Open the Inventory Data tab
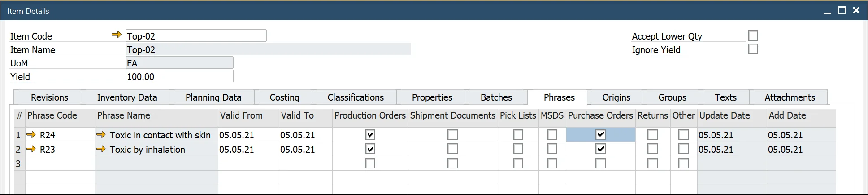Image resolution: width=868 pixels, height=195 pixels. click(x=127, y=97)
